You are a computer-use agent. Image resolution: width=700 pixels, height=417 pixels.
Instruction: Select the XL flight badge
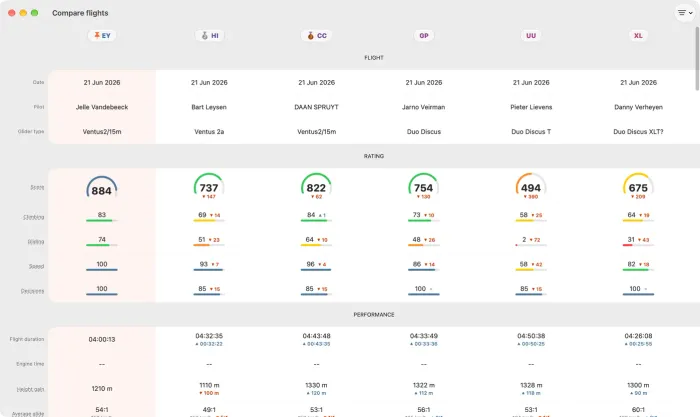[638, 36]
